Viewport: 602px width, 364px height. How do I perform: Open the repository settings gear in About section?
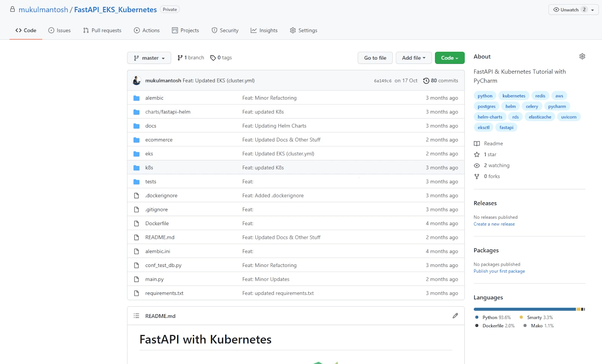(x=582, y=56)
